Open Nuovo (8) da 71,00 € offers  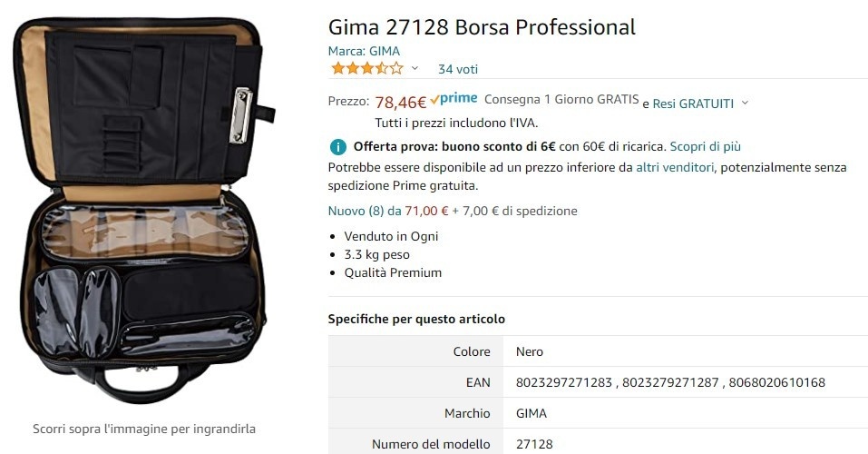388,212
